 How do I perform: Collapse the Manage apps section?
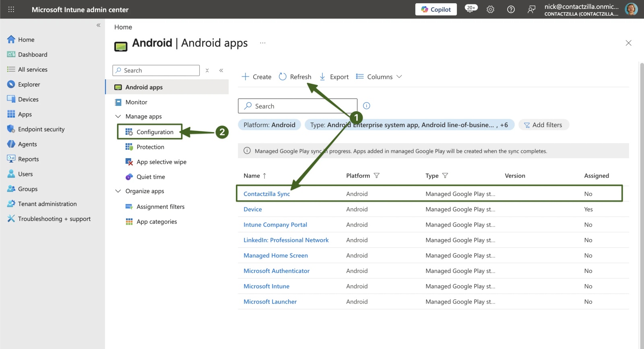pyautogui.click(x=118, y=116)
